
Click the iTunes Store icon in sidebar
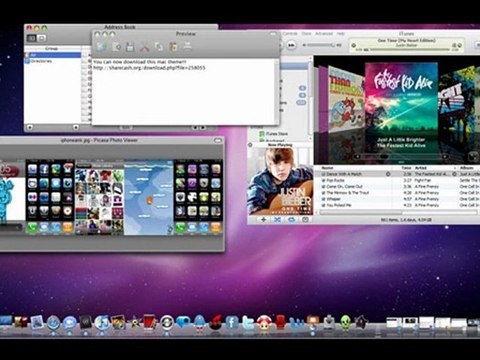[262, 134]
